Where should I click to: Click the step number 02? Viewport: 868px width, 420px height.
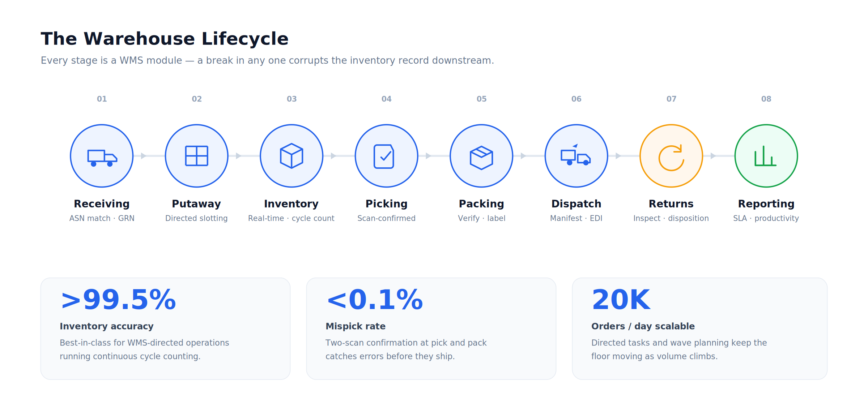[197, 99]
